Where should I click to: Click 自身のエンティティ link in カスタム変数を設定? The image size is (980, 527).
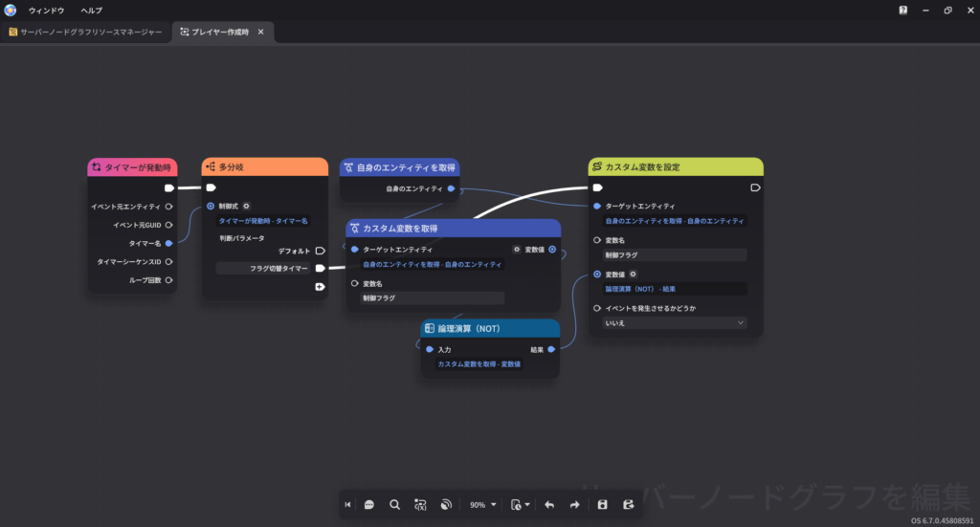click(x=675, y=221)
